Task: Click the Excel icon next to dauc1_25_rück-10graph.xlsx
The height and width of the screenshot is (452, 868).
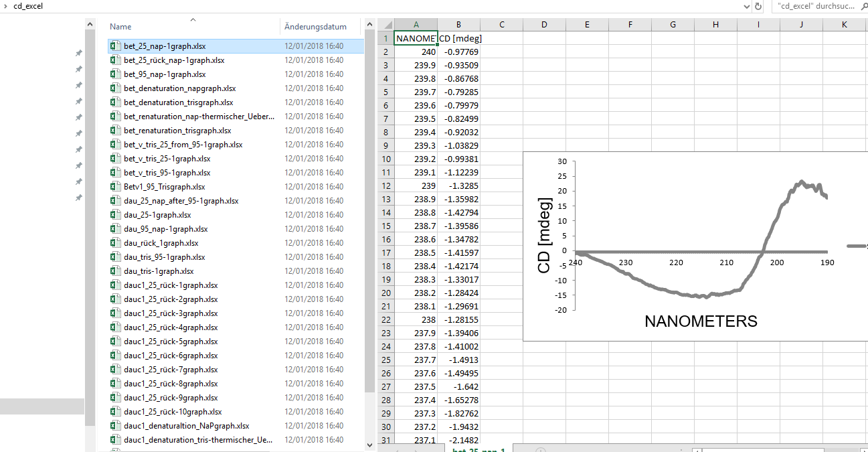Action: tap(115, 411)
